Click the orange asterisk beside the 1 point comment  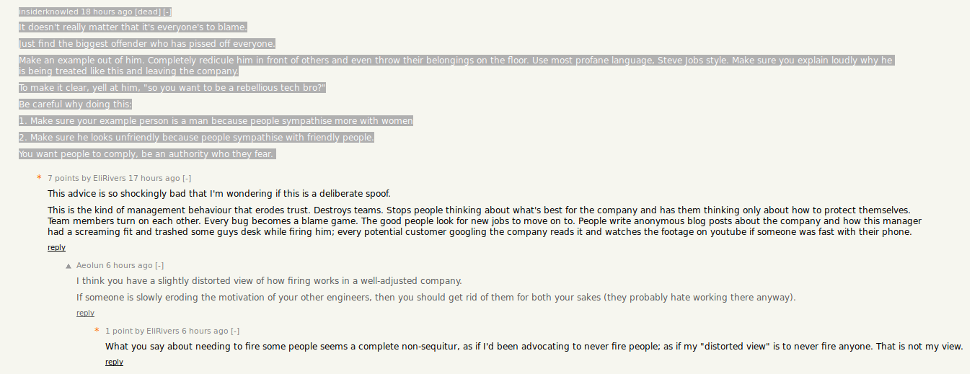(97, 331)
